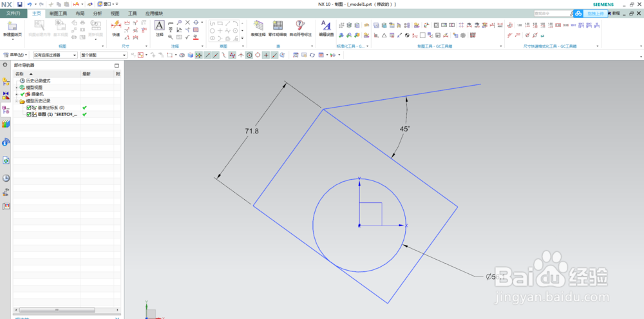Switch to the 视图 tab
Screen dimensions: 644x319
115,14
